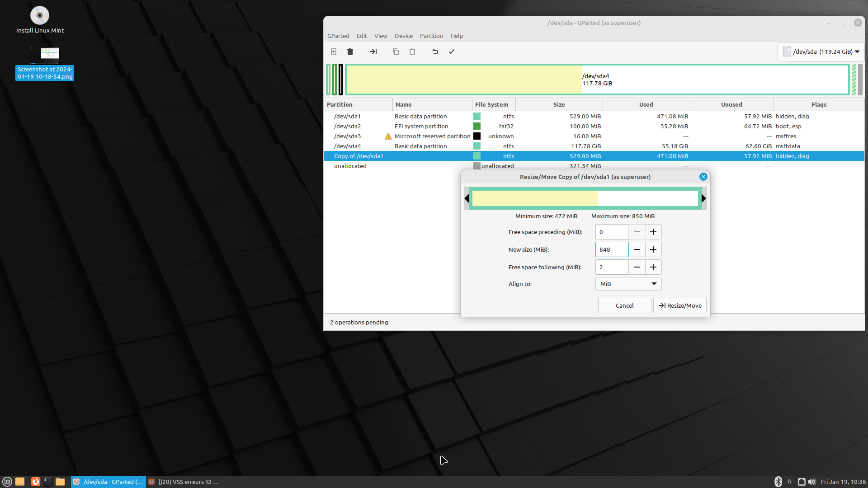Click the new partition toolbar icon
This screenshot has height=488, width=868.
pyautogui.click(x=334, y=52)
